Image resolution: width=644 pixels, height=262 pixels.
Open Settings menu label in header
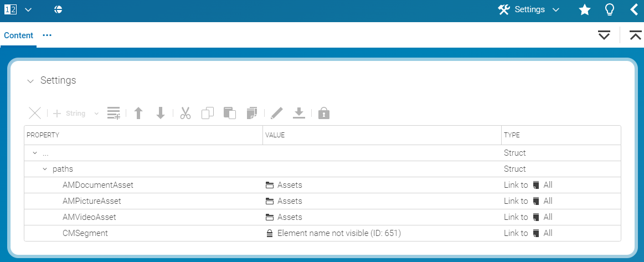tap(529, 9)
